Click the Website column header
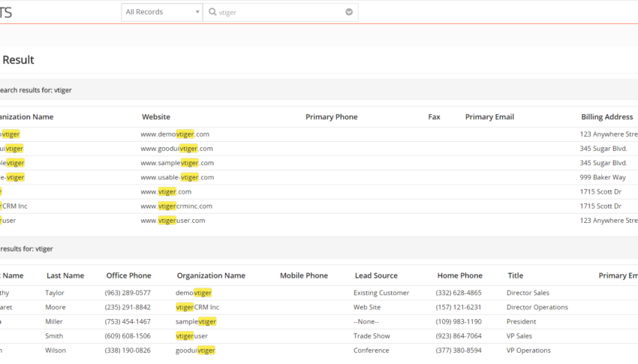 point(156,117)
